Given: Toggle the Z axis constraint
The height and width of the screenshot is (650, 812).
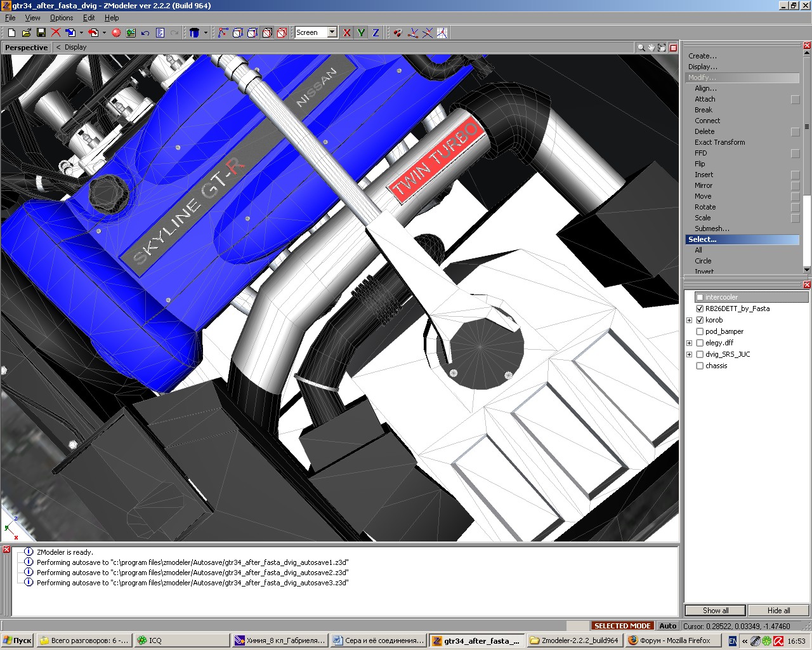Looking at the screenshot, I should tap(376, 32).
